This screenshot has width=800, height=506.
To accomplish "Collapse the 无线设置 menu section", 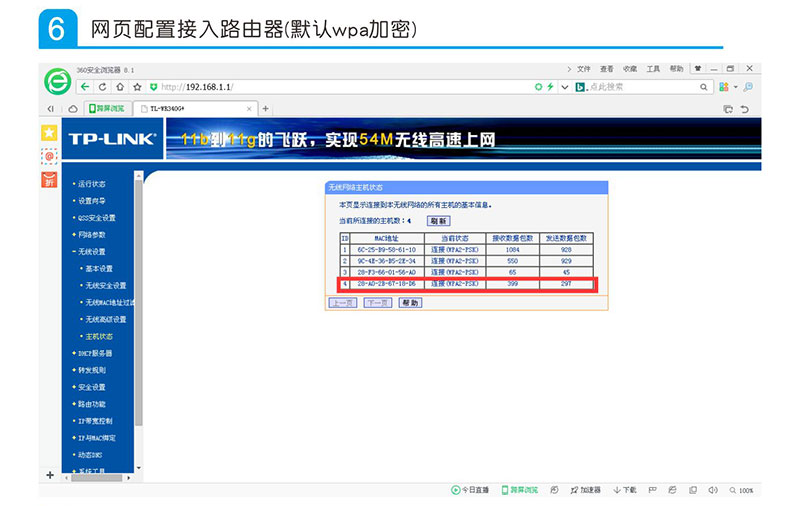I will tap(92, 251).
